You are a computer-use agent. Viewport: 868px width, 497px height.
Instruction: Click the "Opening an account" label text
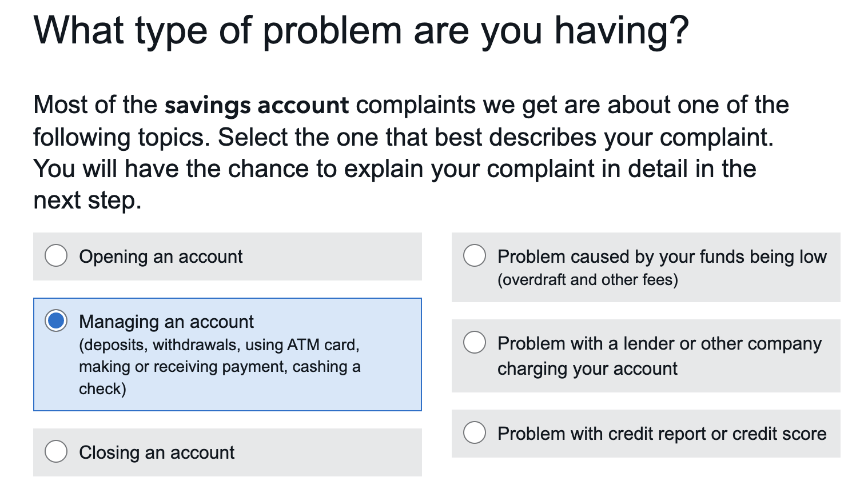click(161, 256)
